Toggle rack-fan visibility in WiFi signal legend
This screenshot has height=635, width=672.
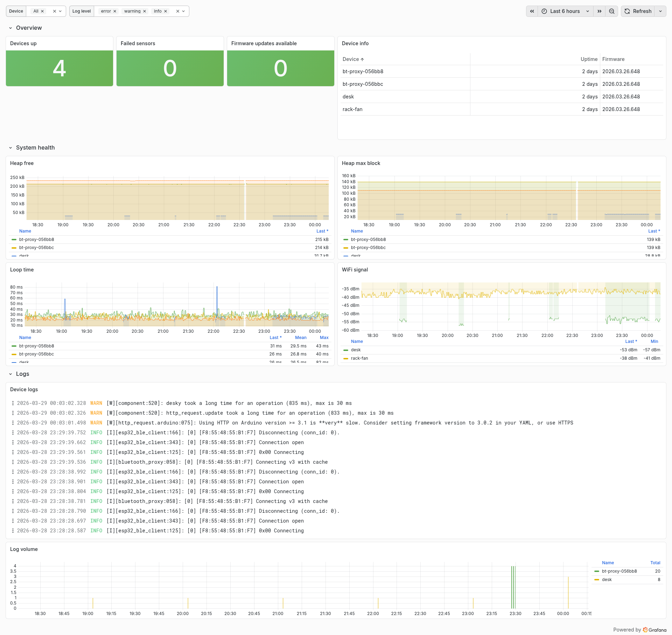[x=359, y=358]
